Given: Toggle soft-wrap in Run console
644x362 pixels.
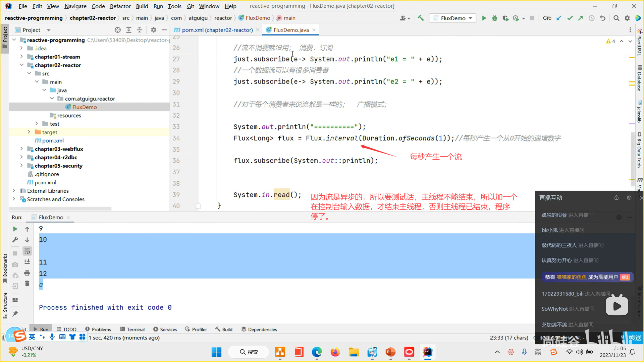Looking at the screenshot, I should 27,251.
